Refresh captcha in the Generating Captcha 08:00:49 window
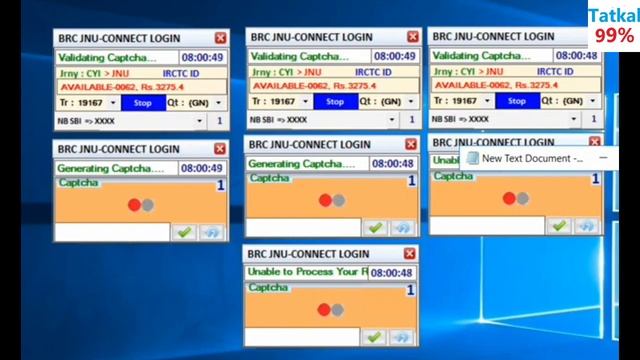The height and width of the screenshot is (360, 640). [x=211, y=232]
